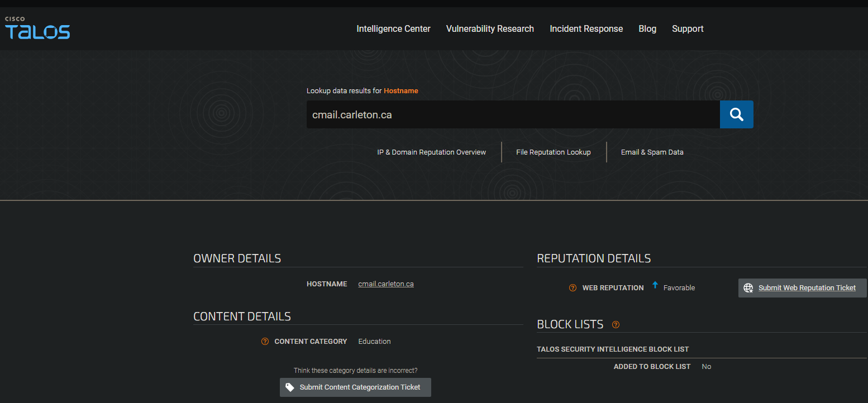The image size is (868, 403).
Task: Open the Vulnerability Research menu
Action: (x=490, y=29)
